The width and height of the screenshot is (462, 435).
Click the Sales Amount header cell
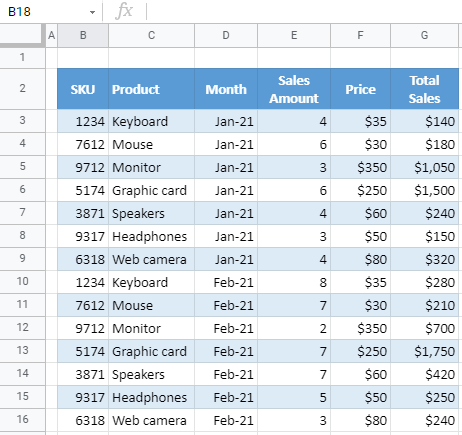pos(294,89)
